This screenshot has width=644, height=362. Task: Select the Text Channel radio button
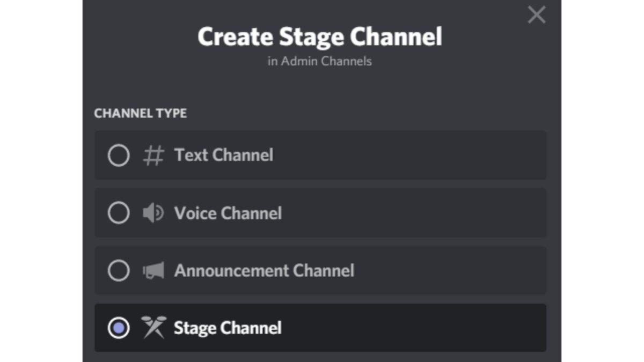tap(119, 156)
